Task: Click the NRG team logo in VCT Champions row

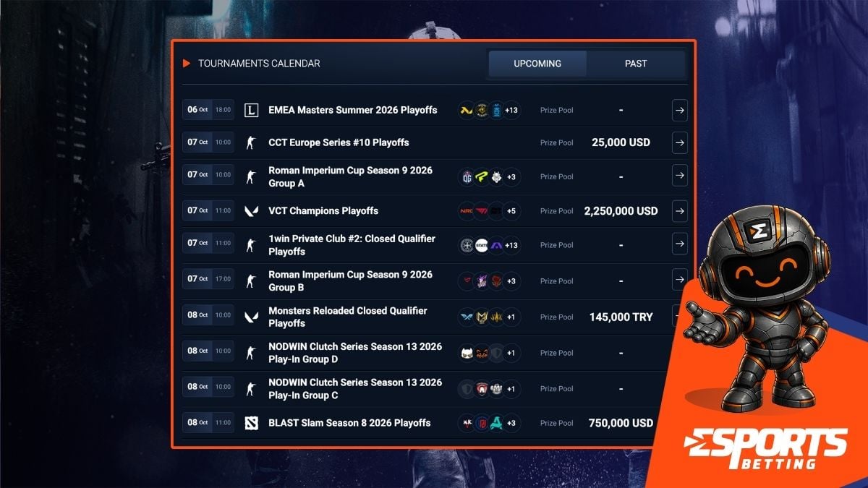Action: point(467,211)
